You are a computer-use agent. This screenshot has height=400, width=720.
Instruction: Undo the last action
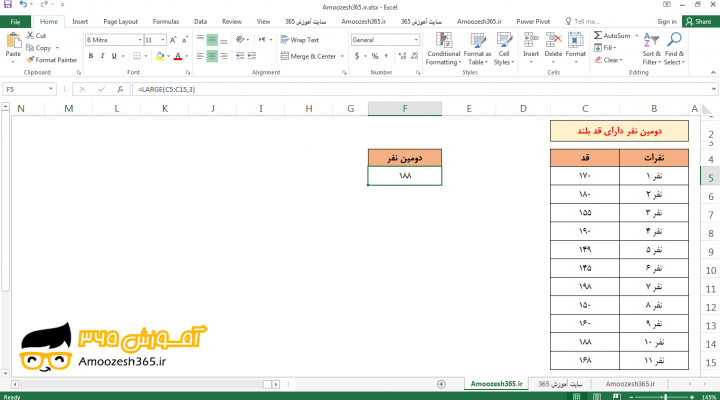[x=23, y=4]
